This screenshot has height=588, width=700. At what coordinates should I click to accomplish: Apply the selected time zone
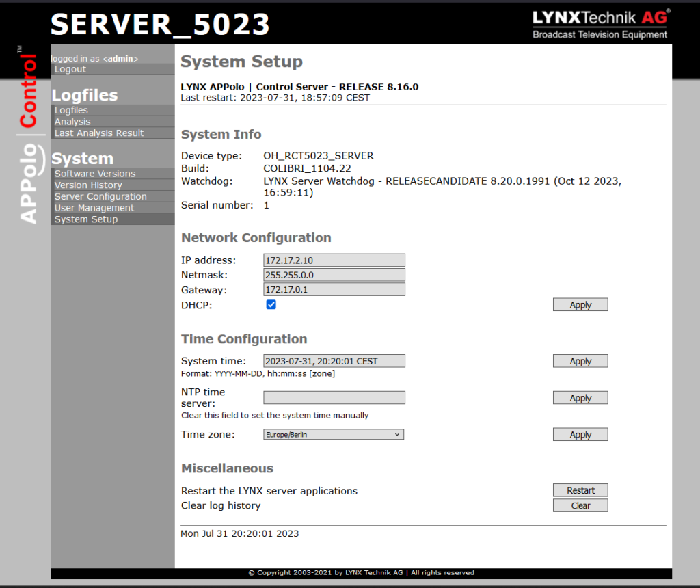coord(580,435)
